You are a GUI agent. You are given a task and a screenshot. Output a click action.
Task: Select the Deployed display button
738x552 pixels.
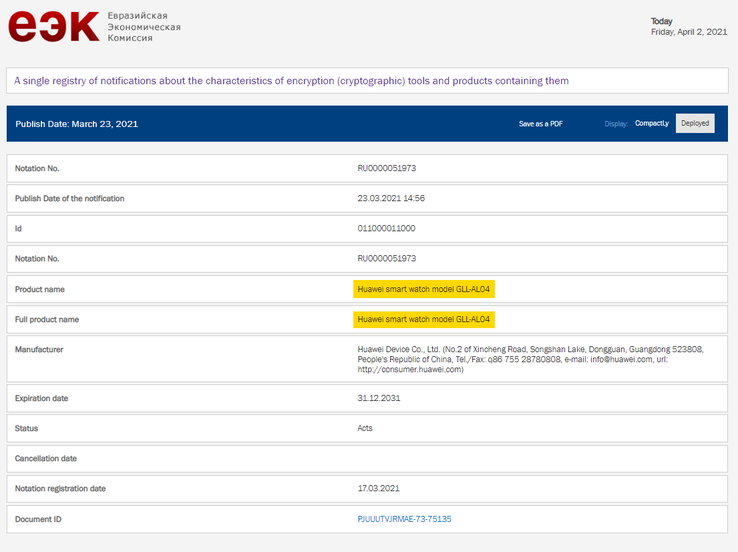tap(695, 124)
